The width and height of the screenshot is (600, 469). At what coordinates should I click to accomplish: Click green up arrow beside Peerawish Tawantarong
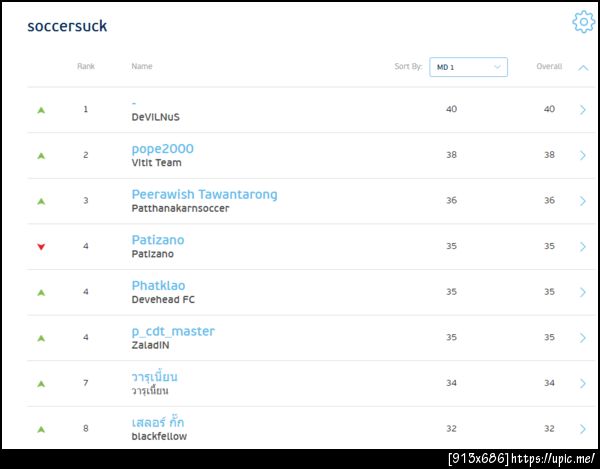pos(41,201)
